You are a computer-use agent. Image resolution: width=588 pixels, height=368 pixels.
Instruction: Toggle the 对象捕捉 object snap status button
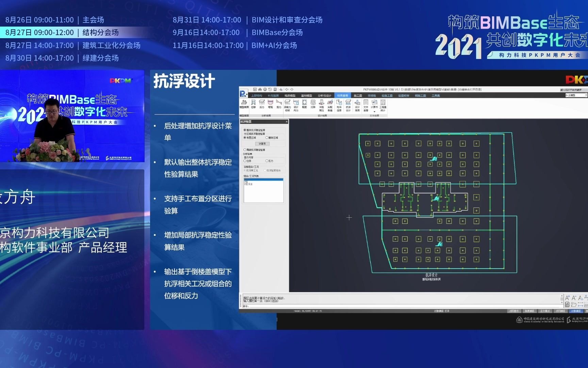click(x=576, y=311)
